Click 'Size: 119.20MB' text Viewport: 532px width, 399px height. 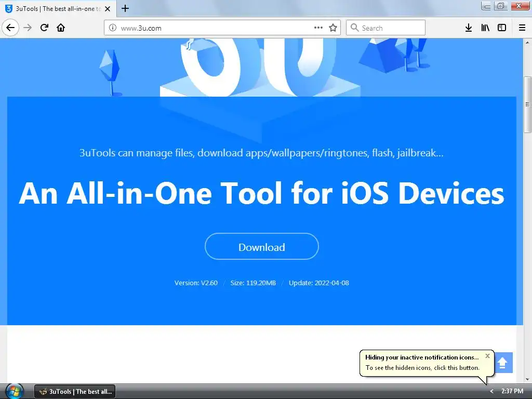tap(253, 283)
